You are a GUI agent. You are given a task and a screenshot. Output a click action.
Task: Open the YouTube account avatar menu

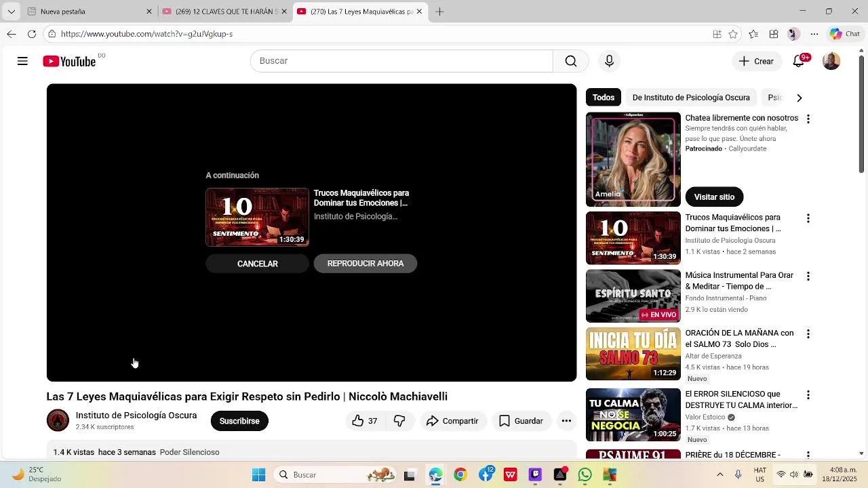coord(831,61)
